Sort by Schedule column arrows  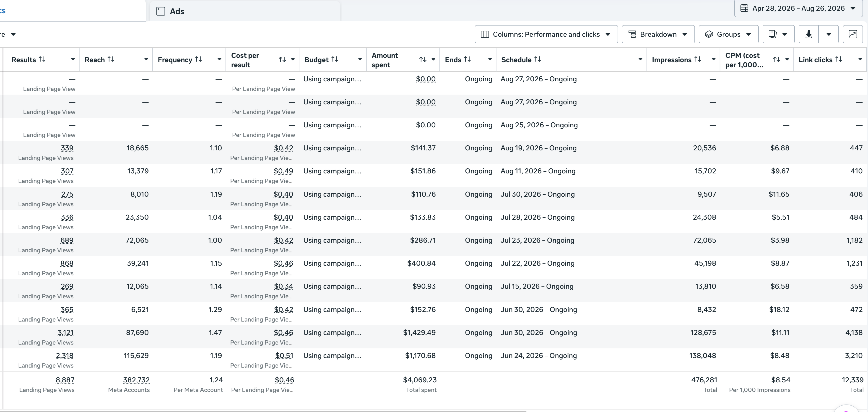(538, 59)
